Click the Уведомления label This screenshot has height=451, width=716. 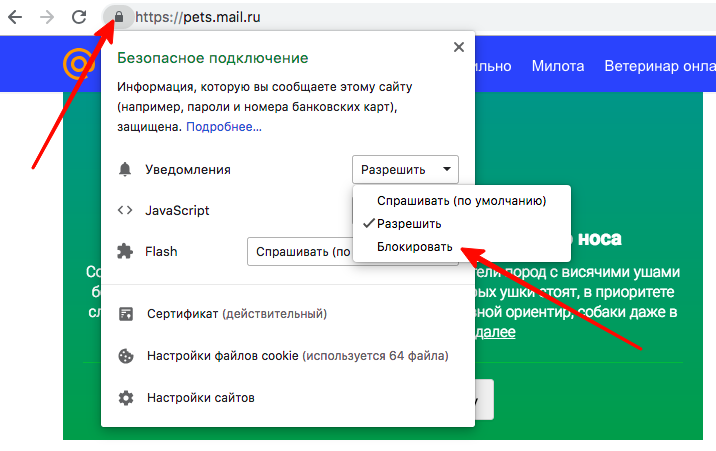pyautogui.click(x=188, y=169)
